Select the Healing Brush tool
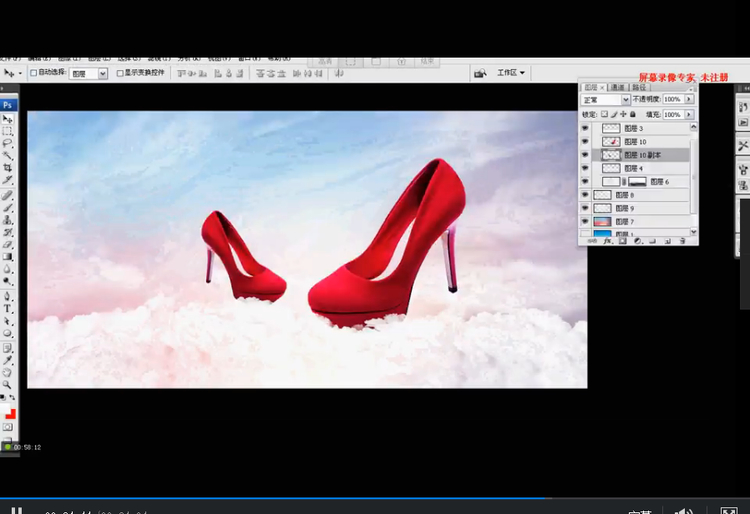The height and width of the screenshot is (514, 750). 7,196
